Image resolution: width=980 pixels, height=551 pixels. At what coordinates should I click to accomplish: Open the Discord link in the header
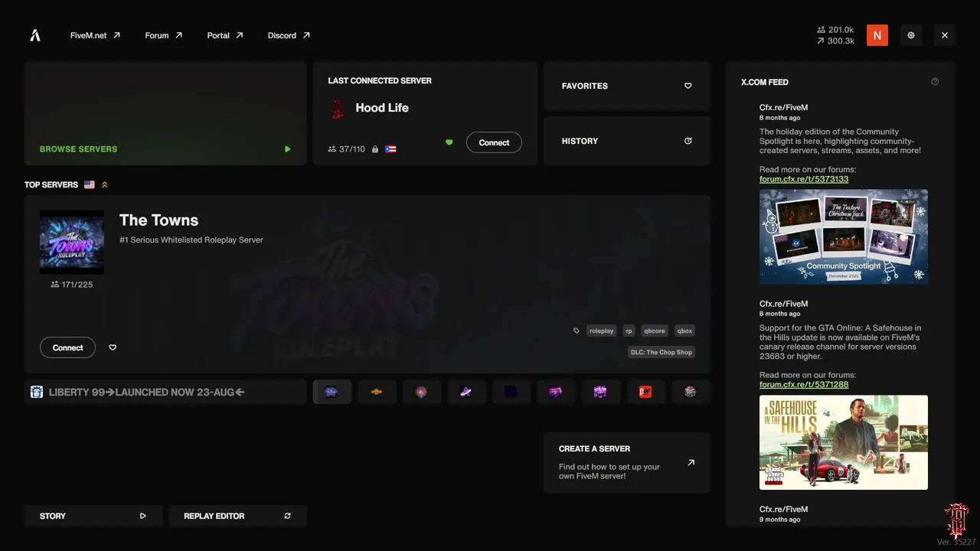(x=289, y=35)
